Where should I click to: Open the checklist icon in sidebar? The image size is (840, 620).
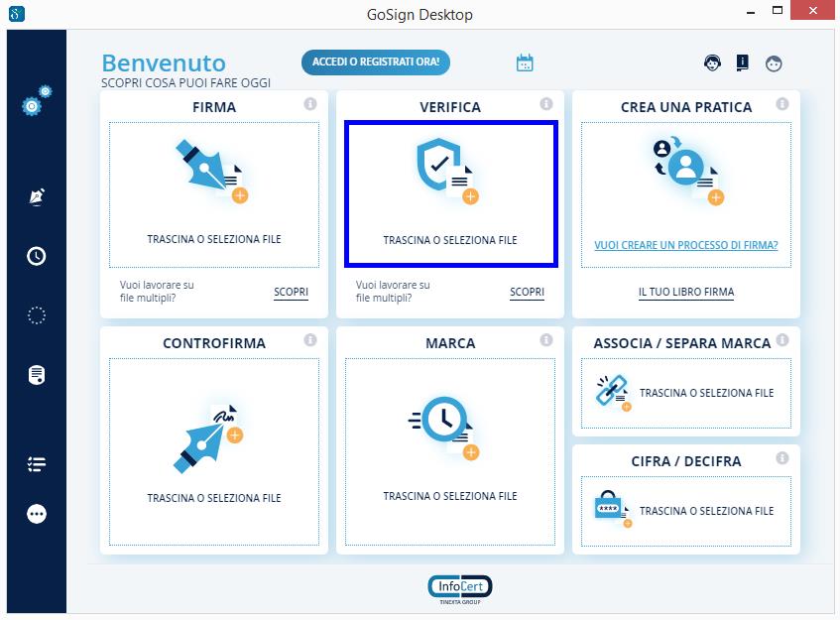(37, 463)
